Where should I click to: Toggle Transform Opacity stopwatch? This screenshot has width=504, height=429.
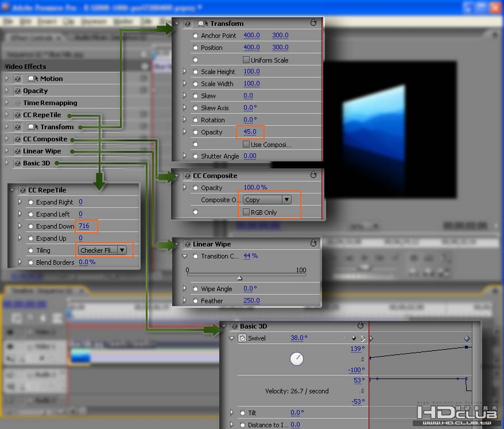pos(196,132)
